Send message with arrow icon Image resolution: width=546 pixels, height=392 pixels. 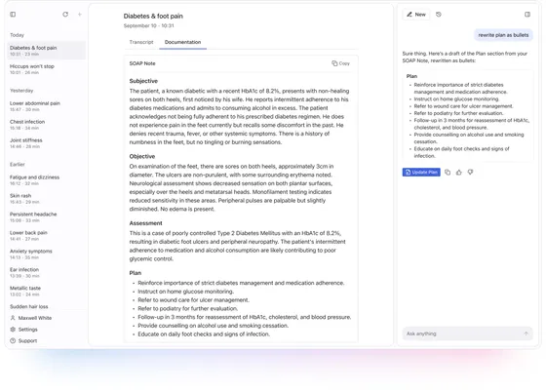click(x=526, y=333)
